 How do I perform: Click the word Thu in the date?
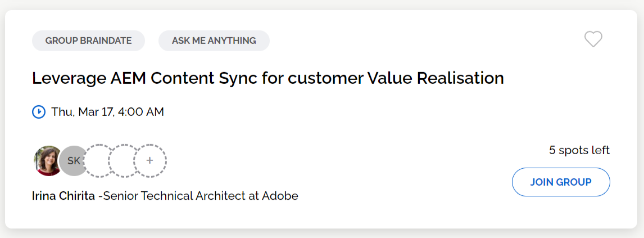pyautogui.click(x=62, y=112)
